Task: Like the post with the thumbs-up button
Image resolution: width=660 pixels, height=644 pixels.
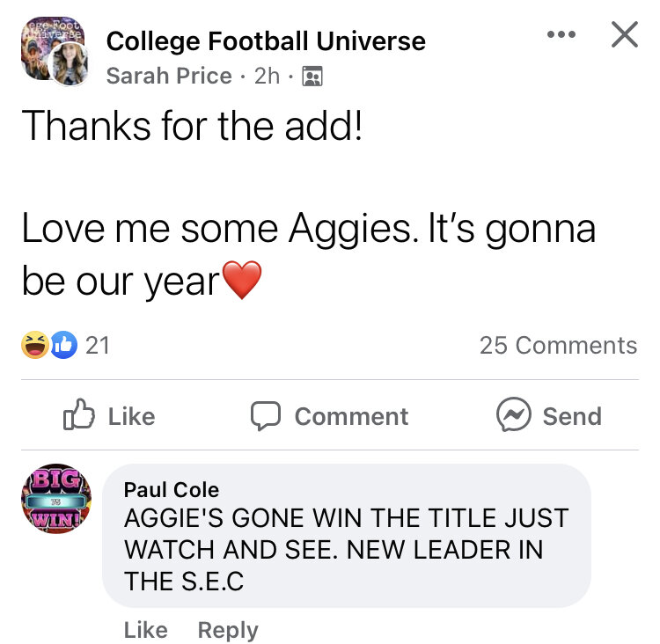Action: pos(109,416)
